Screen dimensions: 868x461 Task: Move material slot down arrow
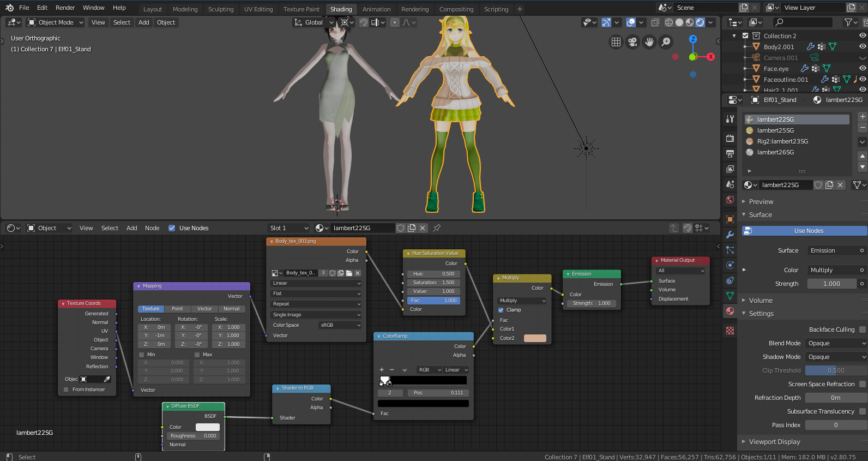[x=863, y=166]
